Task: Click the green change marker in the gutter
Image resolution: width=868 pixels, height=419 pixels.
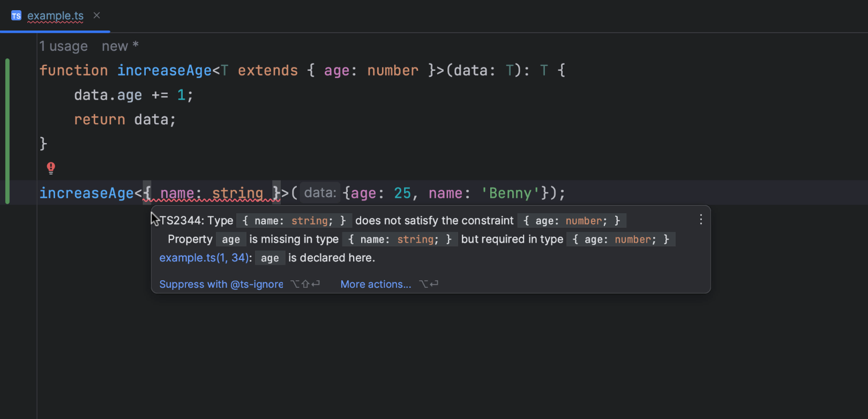Action: [8, 131]
